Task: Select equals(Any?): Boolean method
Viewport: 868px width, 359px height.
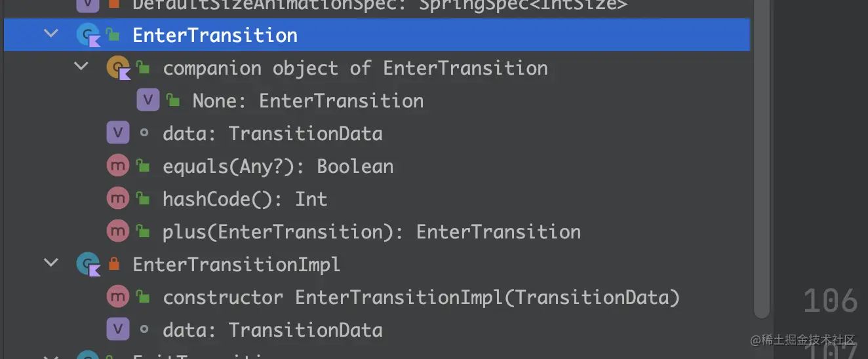Action: [278, 166]
